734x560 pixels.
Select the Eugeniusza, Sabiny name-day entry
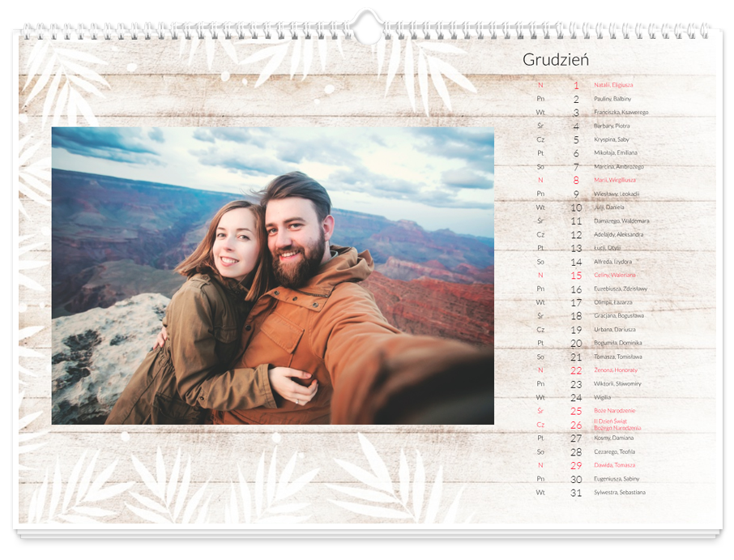click(x=616, y=479)
